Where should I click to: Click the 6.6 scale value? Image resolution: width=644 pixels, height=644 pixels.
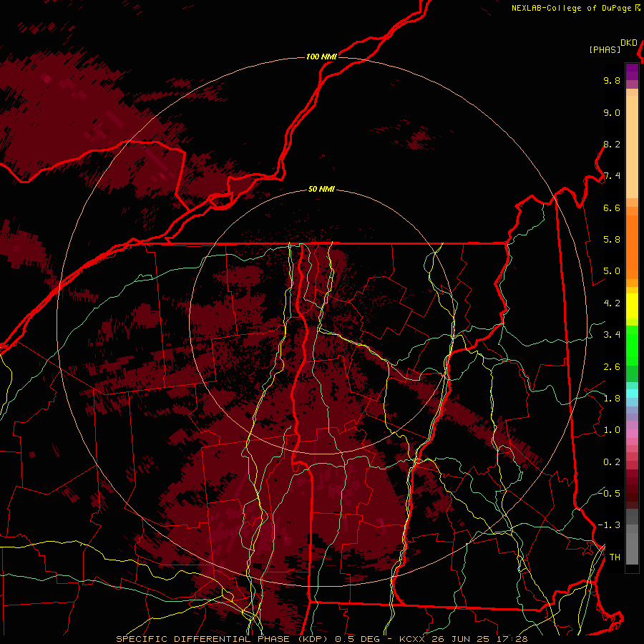pos(612,208)
